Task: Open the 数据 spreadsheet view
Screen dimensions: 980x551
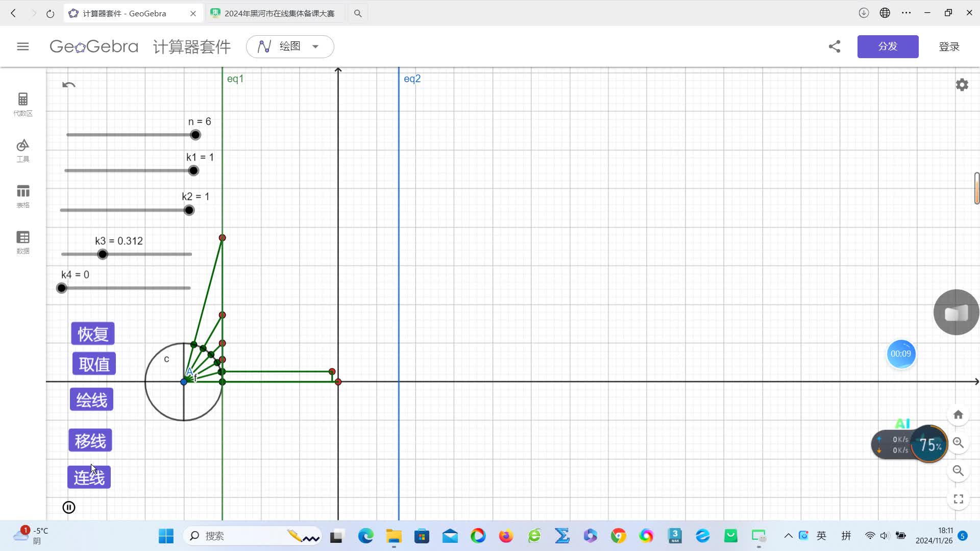Action: pyautogui.click(x=23, y=242)
